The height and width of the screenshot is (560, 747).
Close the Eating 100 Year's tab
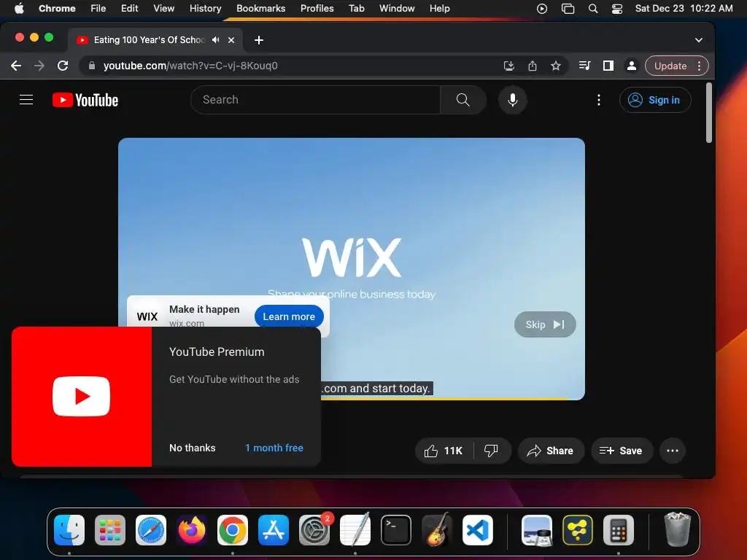pyautogui.click(x=231, y=40)
